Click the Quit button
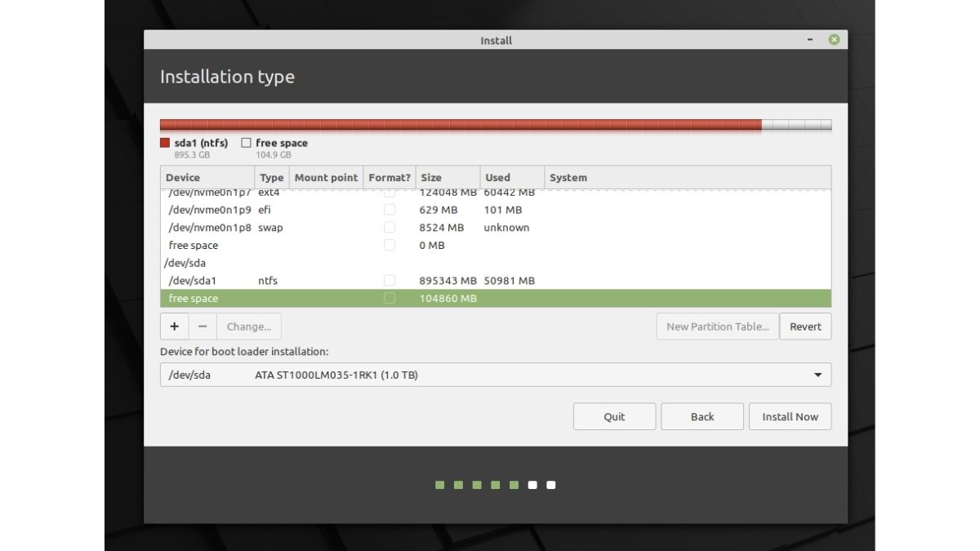The height and width of the screenshot is (551, 980). 614,416
